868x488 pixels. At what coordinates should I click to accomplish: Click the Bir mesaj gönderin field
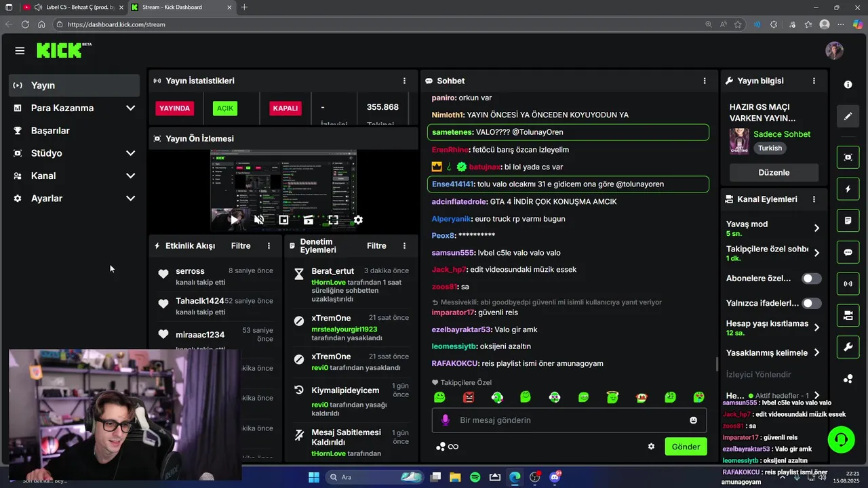(569, 420)
